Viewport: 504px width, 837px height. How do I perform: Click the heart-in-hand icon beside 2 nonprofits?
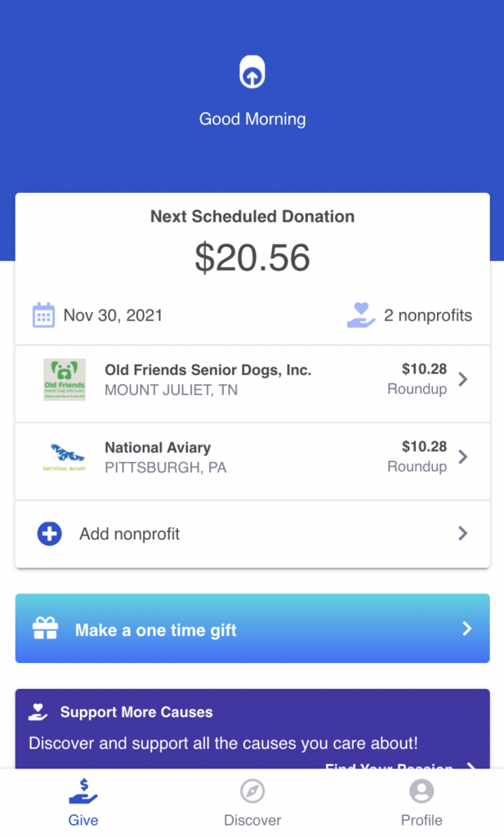click(361, 316)
